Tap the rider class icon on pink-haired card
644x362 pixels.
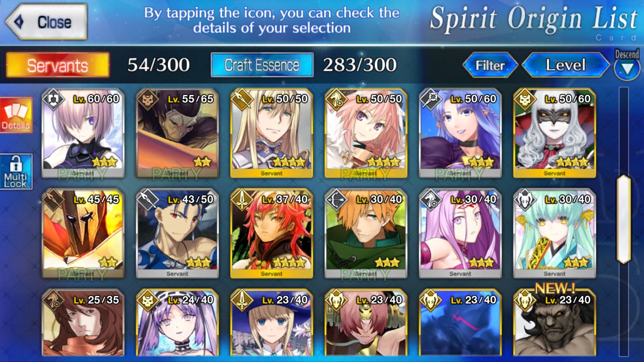pyautogui.click(x=336, y=99)
